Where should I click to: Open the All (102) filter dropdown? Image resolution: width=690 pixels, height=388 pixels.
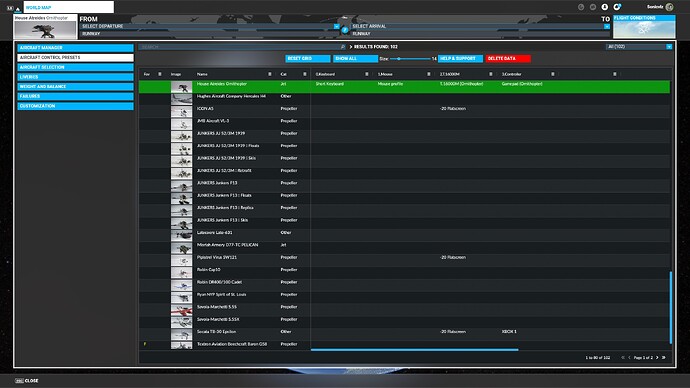pos(639,47)
